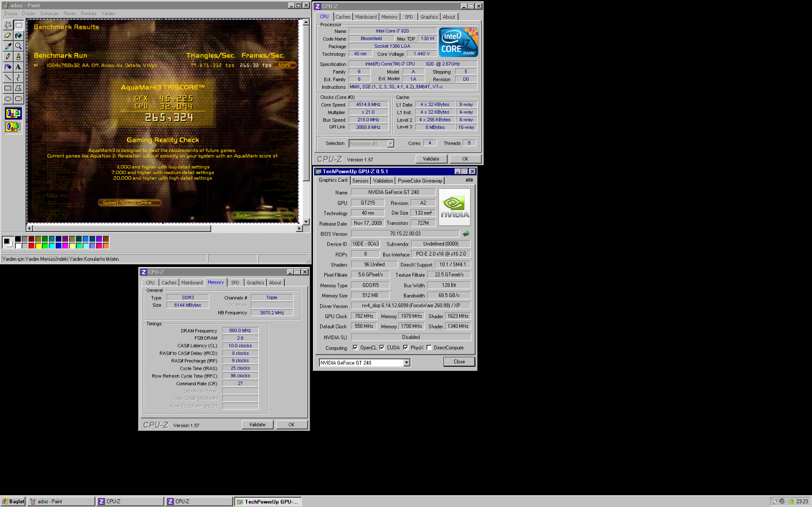The width and height of the screenshot is (812, 507).
Task: Open the Renkler menu in Paint
Action: (88, 14)
